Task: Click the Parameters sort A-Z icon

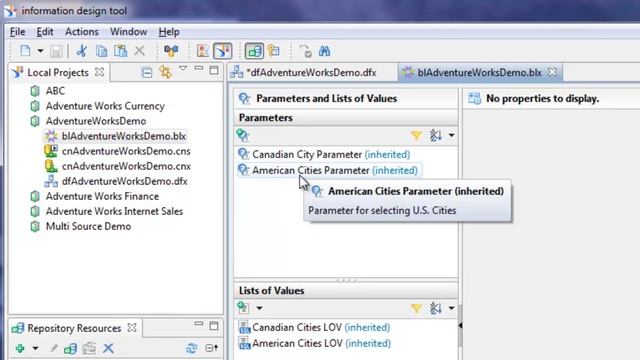Action: [x=436, y=135]
